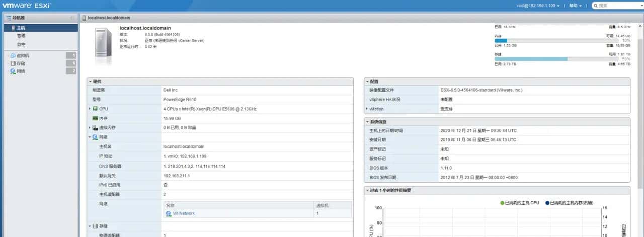The width and height of the screenshot is (644, 237).
Task: Click the localhost.localdomain heading text
Action: coord(145,28)
